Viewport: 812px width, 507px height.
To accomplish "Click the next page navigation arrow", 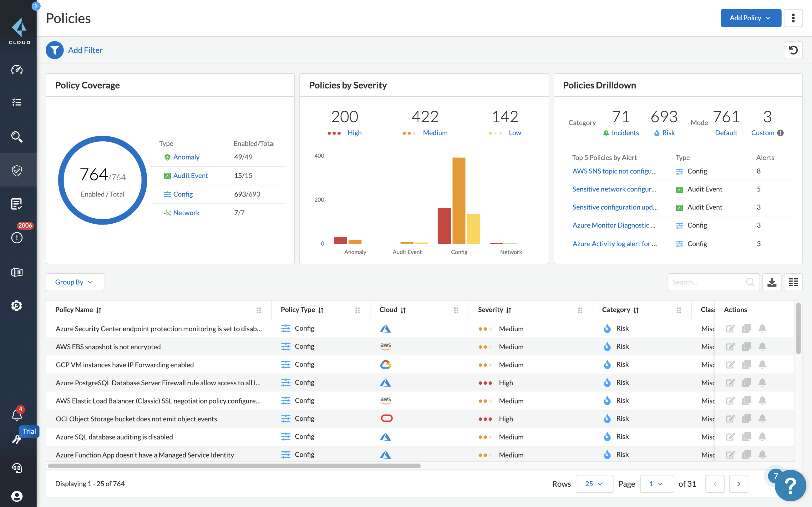I will click(x=738, y=484).
